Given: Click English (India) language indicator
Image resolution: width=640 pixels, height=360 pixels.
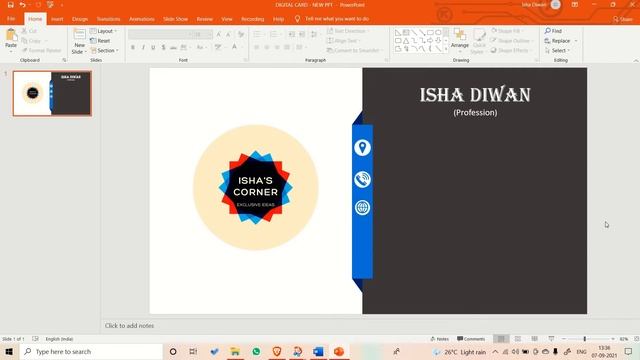Looking at the screenshot, I should click(59, 339).
